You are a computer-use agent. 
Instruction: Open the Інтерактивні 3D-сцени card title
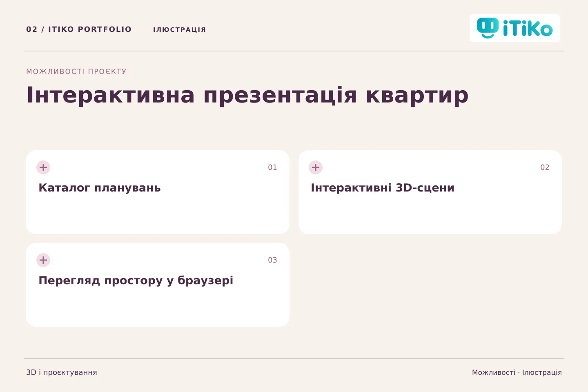point(383,188)
